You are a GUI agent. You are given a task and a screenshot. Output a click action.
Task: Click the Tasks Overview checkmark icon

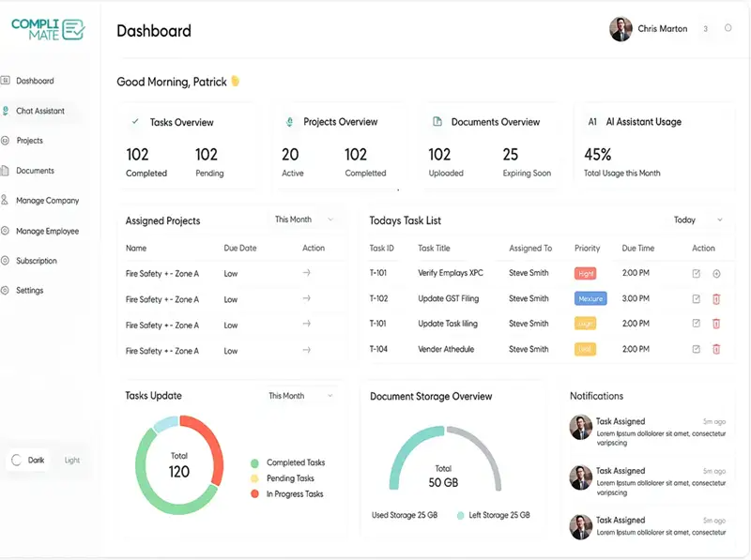pyautogui.click(x=135, y=122)
